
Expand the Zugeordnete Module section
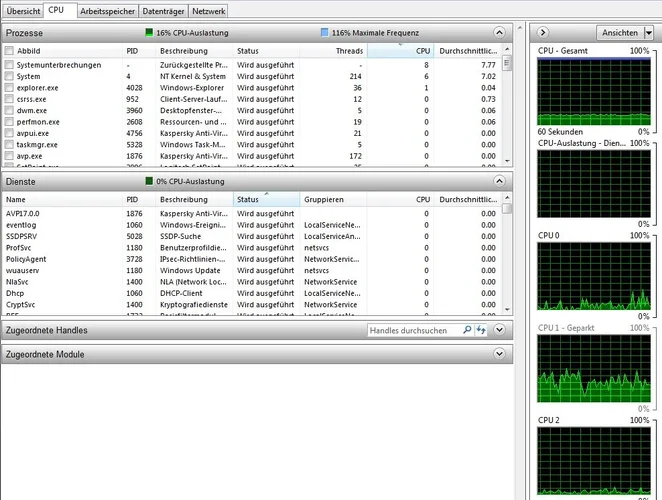coord(499,353)
